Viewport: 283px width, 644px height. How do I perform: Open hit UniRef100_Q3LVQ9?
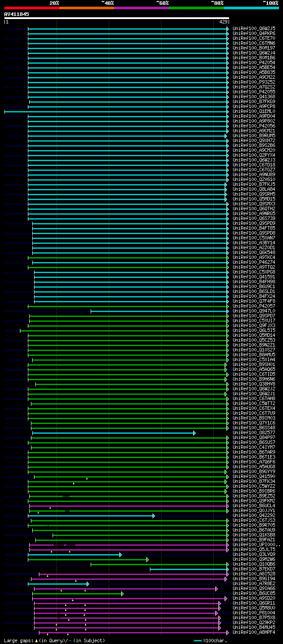coord(254,554)
